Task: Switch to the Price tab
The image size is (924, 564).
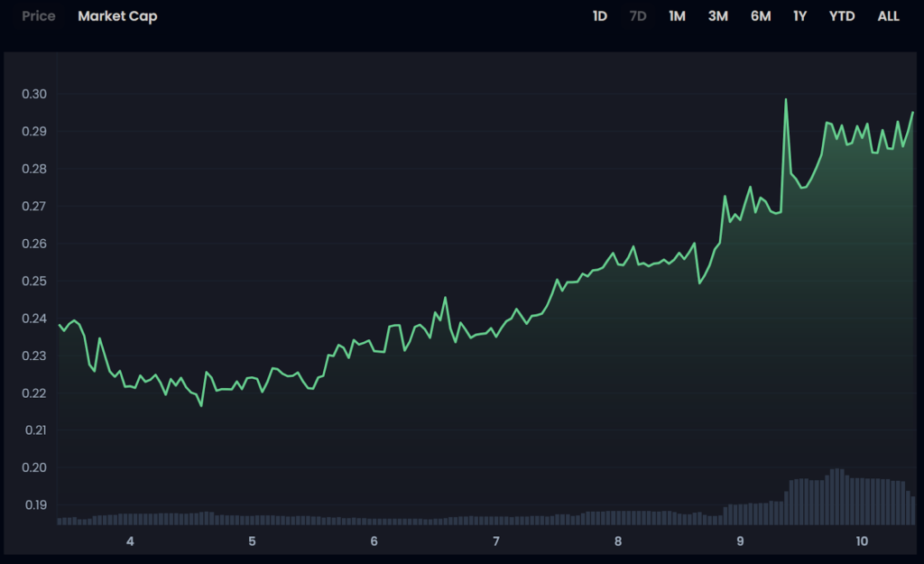Action: point(39,16)
